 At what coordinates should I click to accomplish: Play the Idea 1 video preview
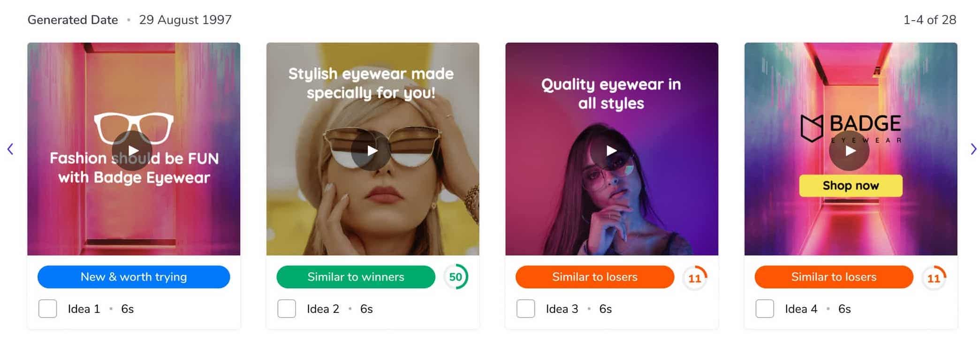pos(132,150)
